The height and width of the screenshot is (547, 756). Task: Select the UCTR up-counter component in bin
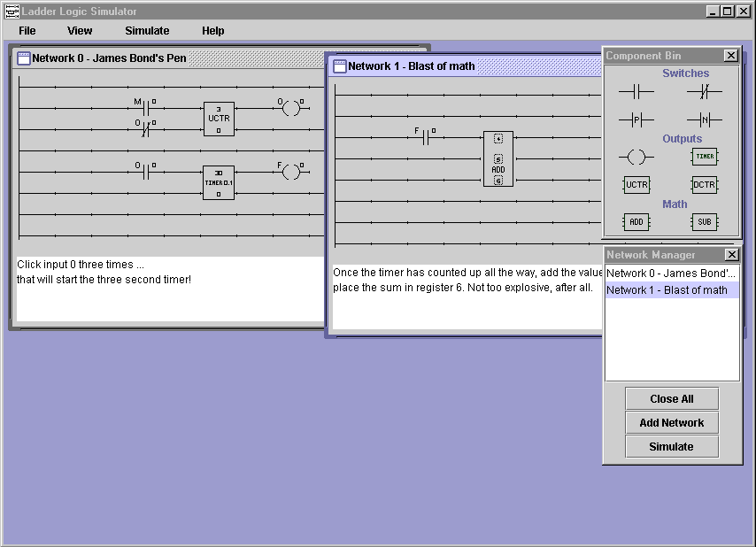pyautogui.click(x=636, y=185)
